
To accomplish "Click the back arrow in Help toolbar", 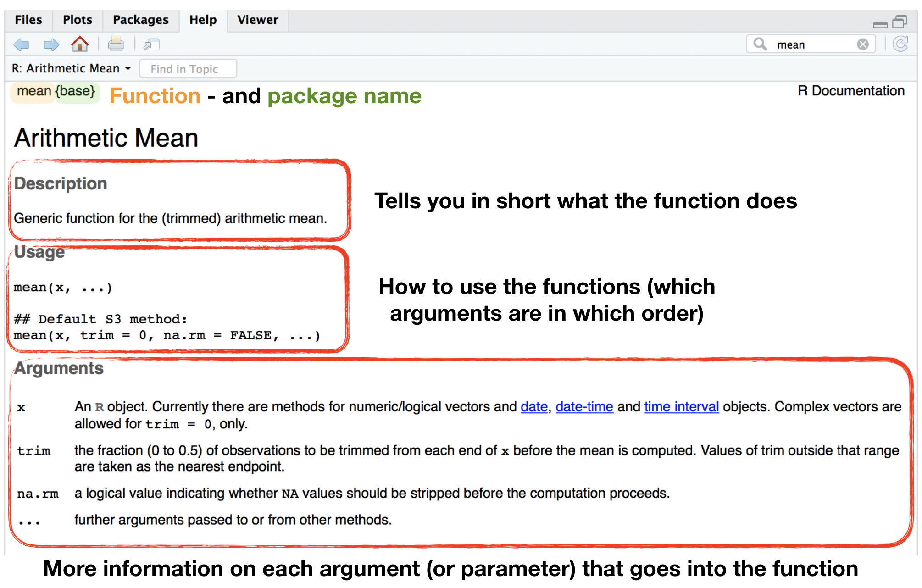I will coord(21,44).
